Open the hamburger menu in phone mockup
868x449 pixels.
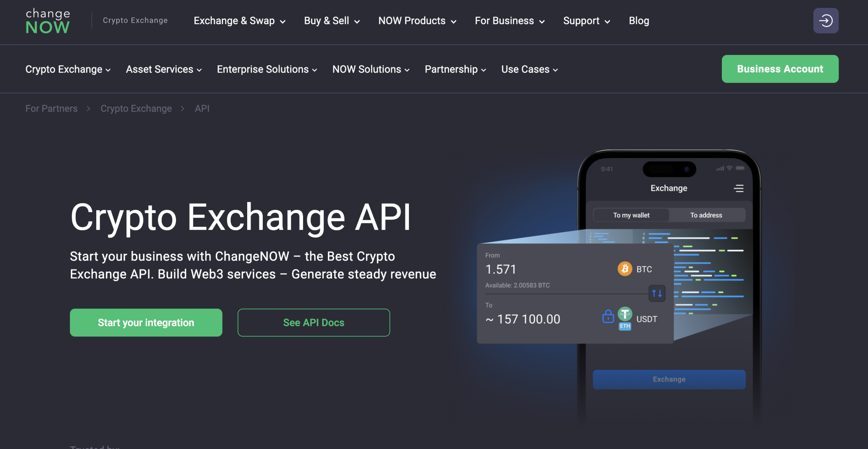(x=738, y=188)
